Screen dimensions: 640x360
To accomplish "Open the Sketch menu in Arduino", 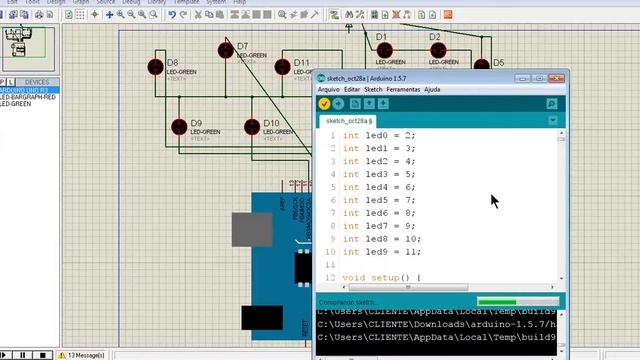I will tap(373, 89).
